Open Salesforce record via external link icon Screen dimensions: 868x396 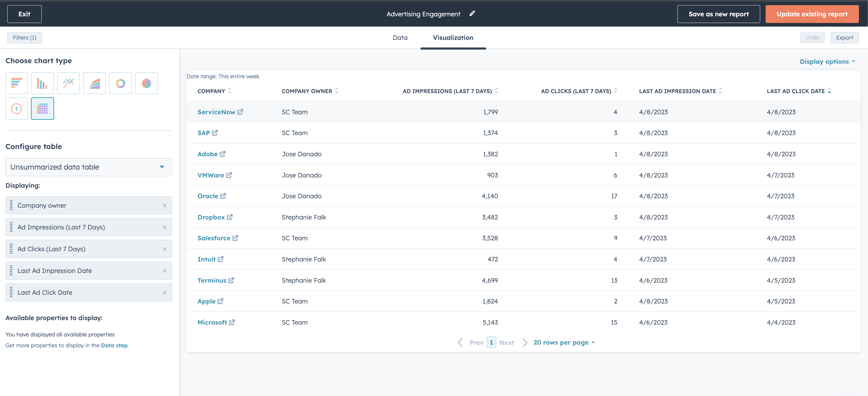coord(235,238)
